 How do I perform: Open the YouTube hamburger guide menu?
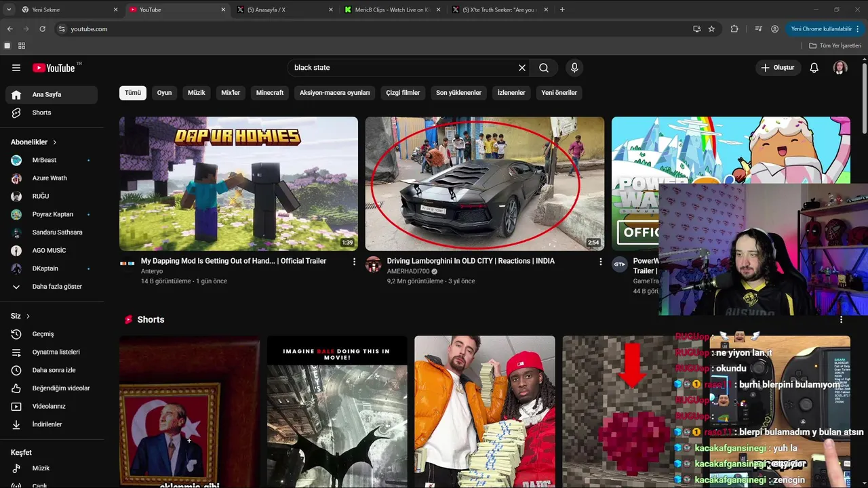[16, 68]
